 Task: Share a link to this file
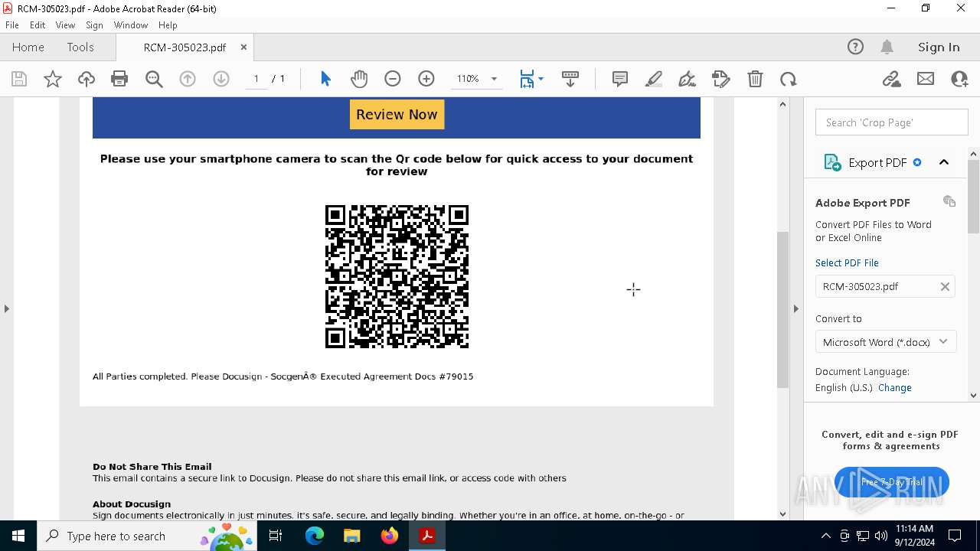click(891, 79)
